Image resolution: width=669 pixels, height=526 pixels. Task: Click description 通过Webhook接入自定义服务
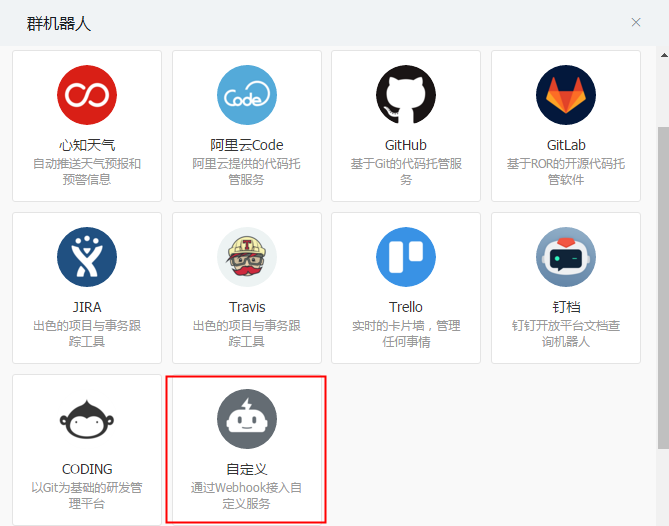tap(247, 496)
